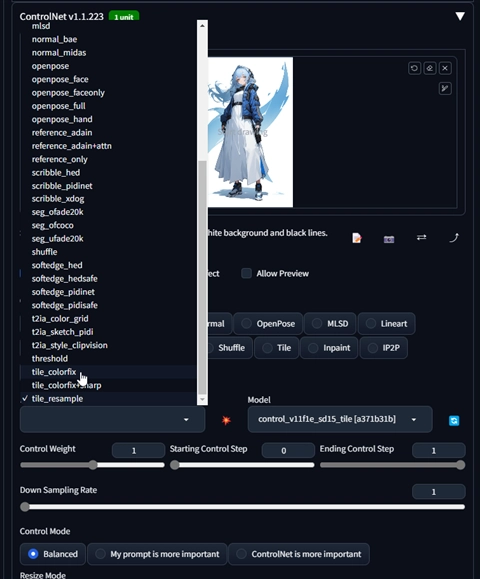Select scribble_hed preprocessor option

click(109, 172)
